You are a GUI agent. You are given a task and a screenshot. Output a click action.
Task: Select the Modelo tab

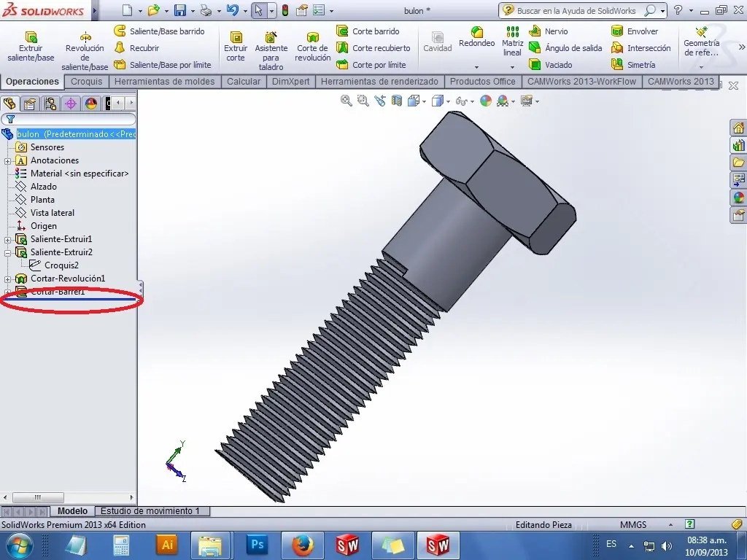72,511
